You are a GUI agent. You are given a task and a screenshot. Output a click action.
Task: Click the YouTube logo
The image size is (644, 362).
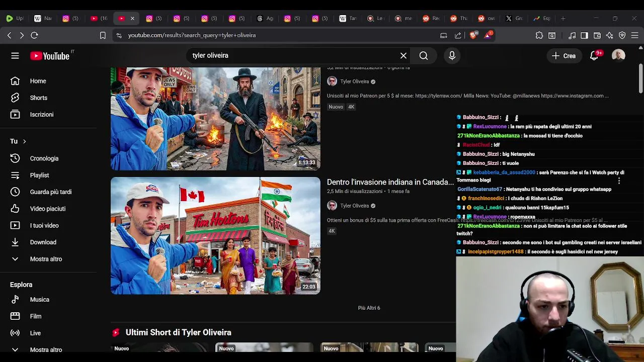pyautogui.click(x=50, y=56)
